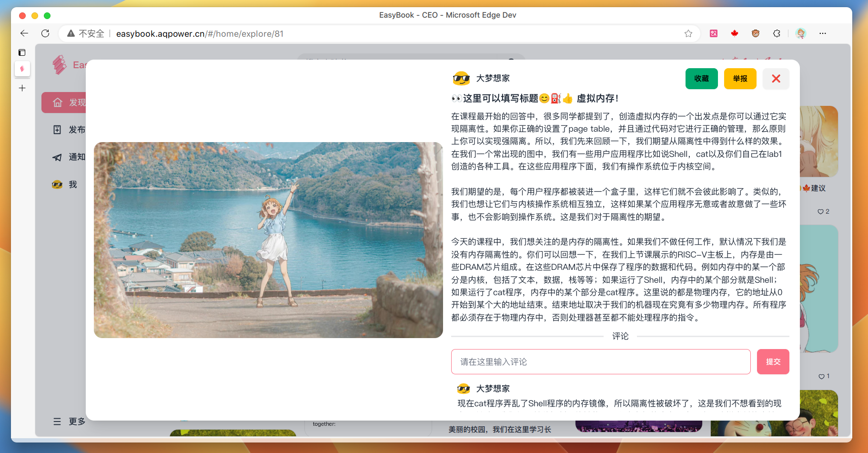Click the 不安全 site security indicator
Screen dimensions: 868x453
pyautogui.click(x=86, y=33)
